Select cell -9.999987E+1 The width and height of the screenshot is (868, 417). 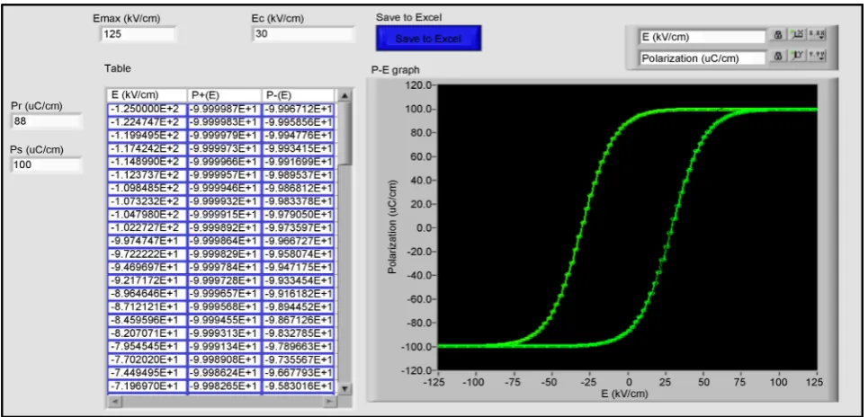(x=224, y=109)
